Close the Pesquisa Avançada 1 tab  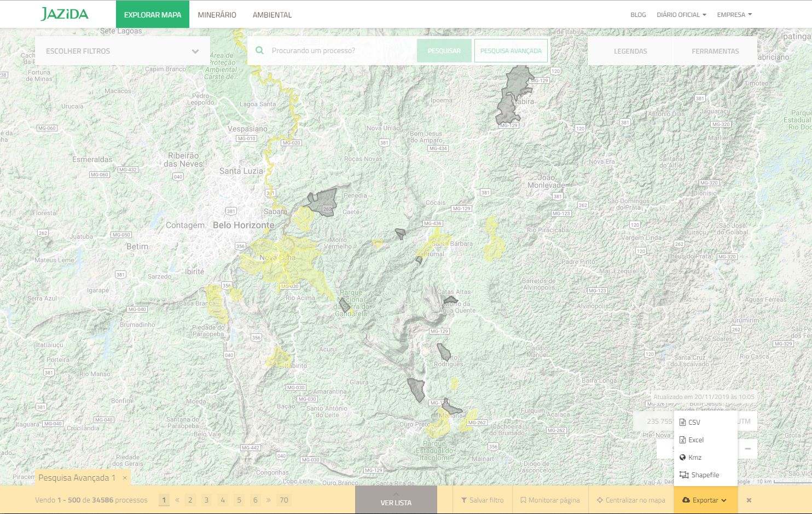(x=125, y=478)
